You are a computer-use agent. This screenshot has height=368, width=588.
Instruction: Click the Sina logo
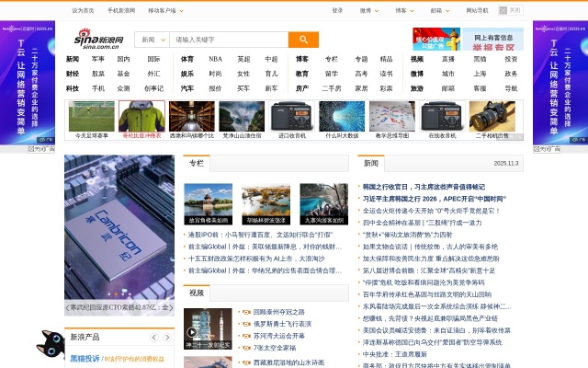click(x=96, y=39)
